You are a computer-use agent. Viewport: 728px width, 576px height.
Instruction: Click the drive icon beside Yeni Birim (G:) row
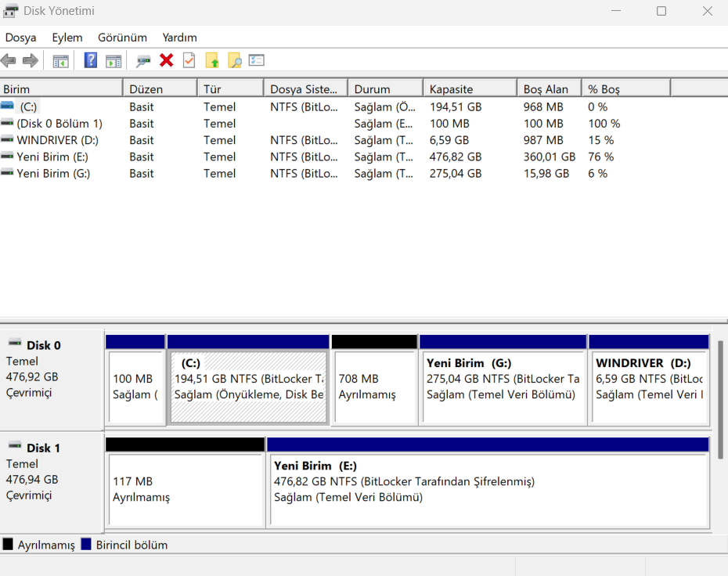coord(7,173)
